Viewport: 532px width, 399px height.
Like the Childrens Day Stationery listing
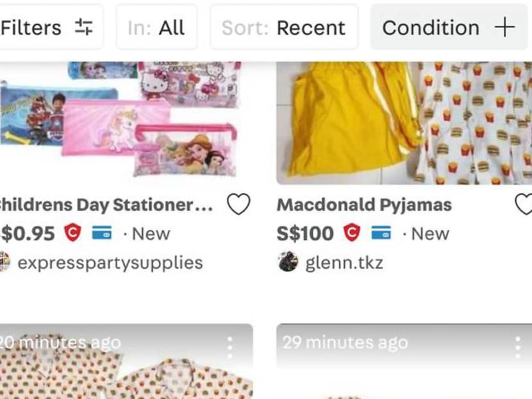pyautogui.click(x=239, y=205)
